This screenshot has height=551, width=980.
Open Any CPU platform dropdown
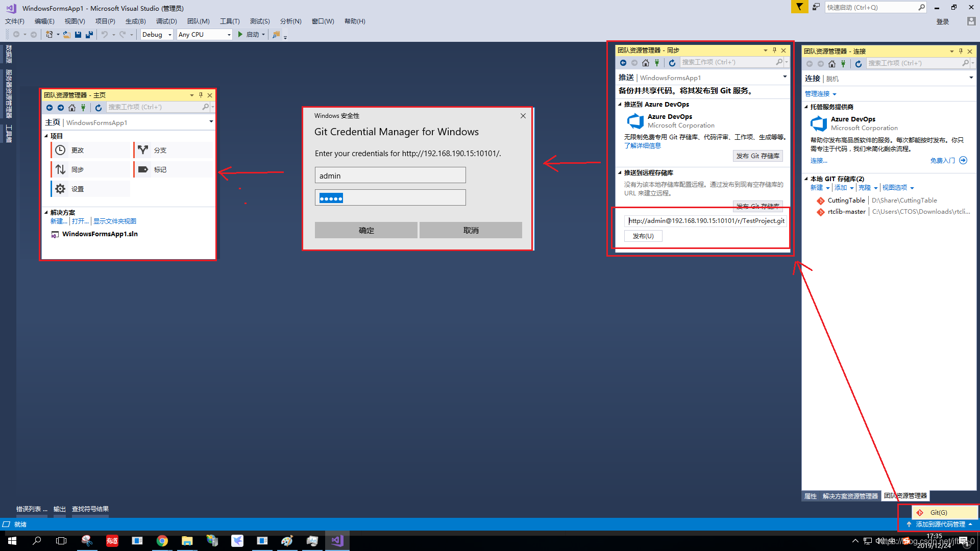click(x=204, y=35)
